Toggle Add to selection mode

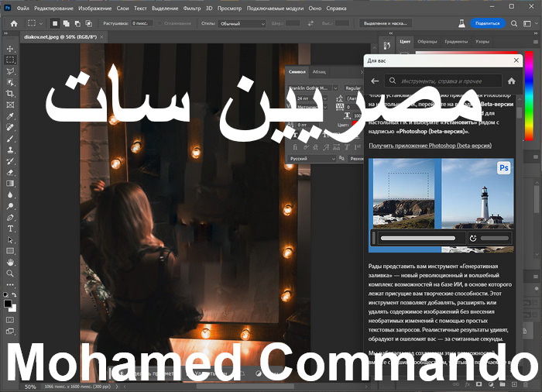point(66,24)
